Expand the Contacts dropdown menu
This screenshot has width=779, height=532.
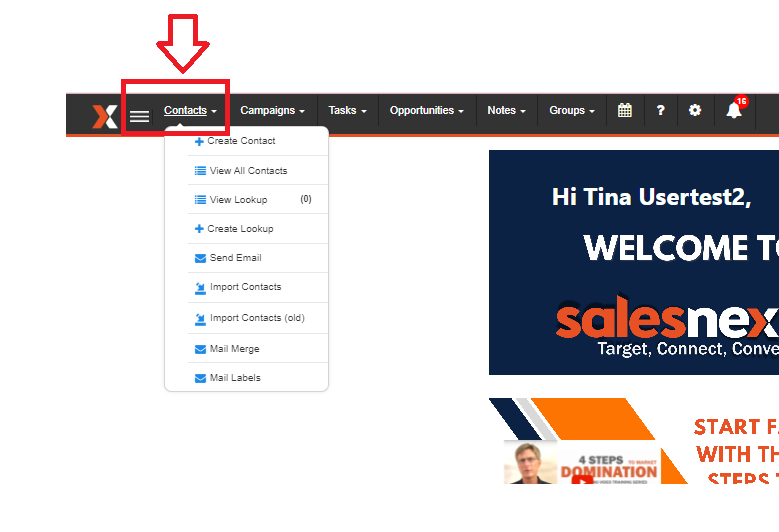(x=190, y=111)
